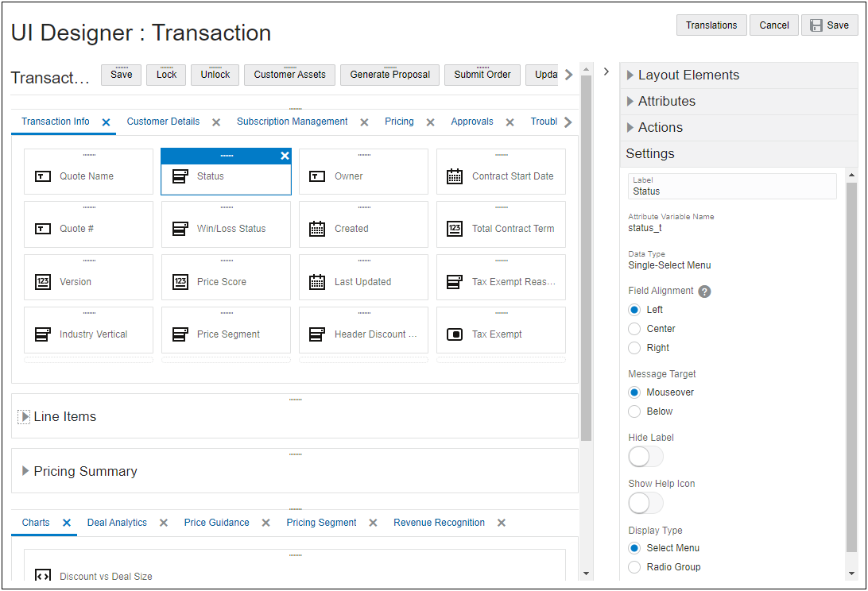
Task: Click the numeric icon beside Total Contract Term
Action: pyautogui.click(x=455, y=229)
